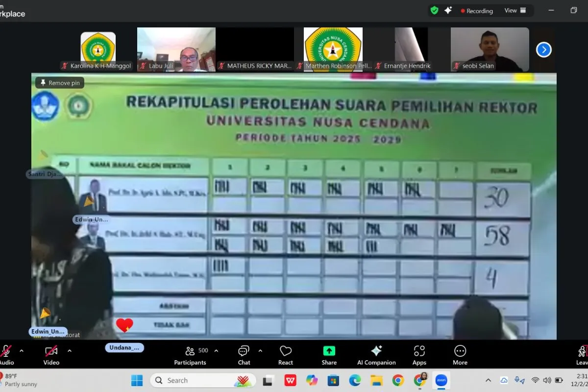Viewport: 588px width, 392px height.
Task: Expand video options arrow next to Video
Action: pyautogui.click(x=69, y=351)
